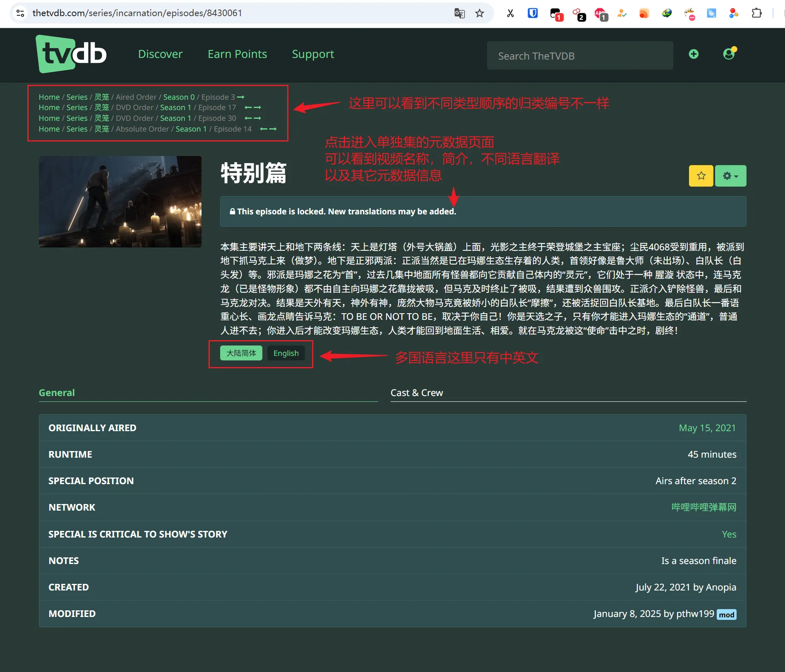Open the browser Extensions puzzle icon
This screenshot has width=785, height=672.
(756, 13)
